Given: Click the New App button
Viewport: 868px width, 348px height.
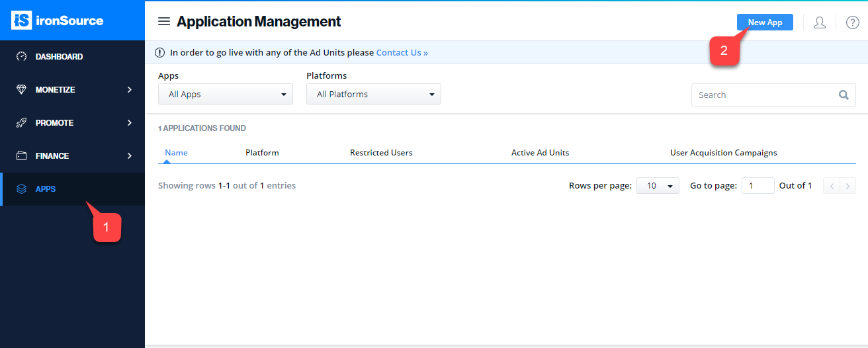Looking at the screenshot, I should 765,22.
